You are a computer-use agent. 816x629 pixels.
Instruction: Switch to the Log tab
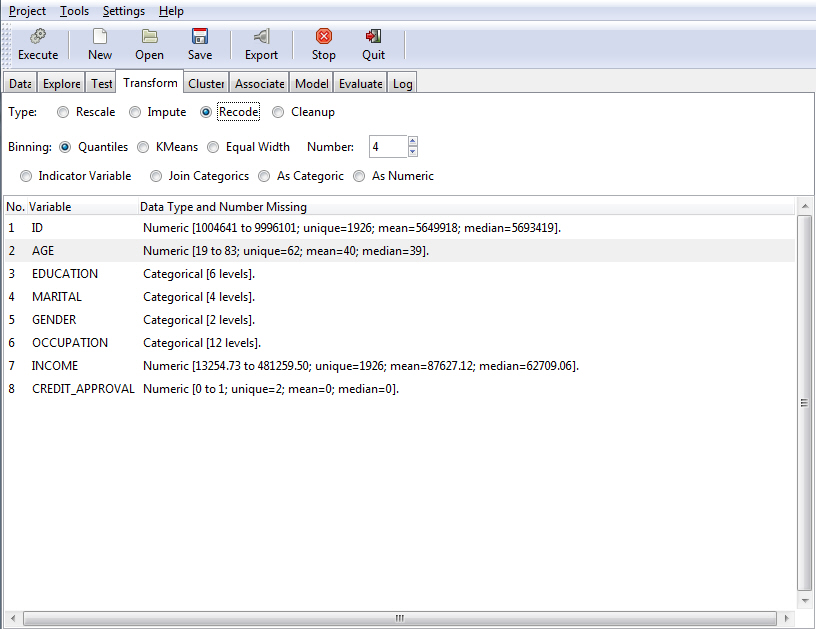pos(402,83)
